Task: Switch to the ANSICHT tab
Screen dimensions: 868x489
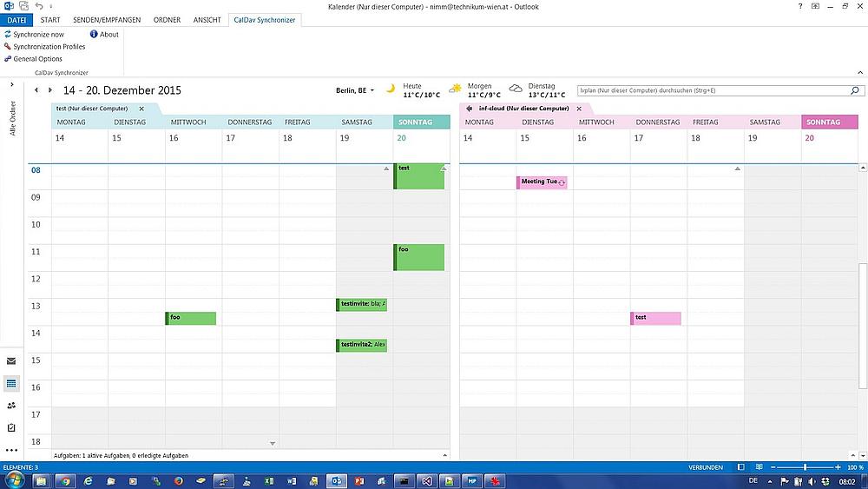Action: 207,20
